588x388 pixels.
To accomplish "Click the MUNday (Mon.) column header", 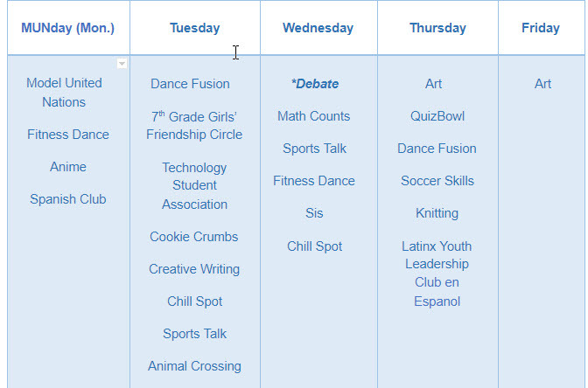I will pyautogui.click(x=68, y=28).
